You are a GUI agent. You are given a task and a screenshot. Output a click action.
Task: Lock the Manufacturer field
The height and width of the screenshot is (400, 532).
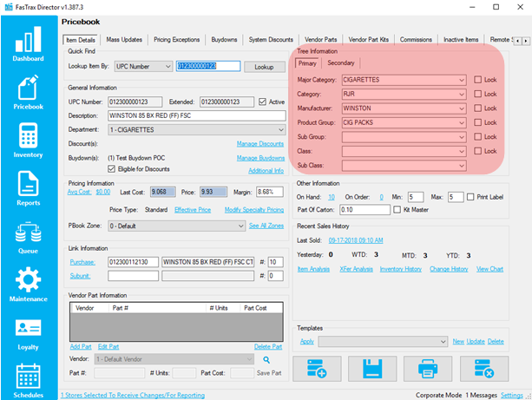(477, 108)
